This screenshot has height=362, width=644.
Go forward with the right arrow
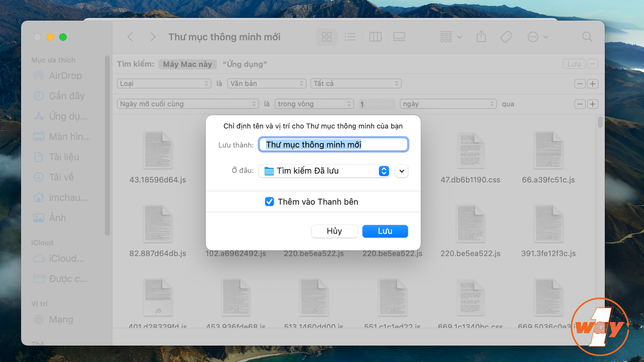coord(153,37)
